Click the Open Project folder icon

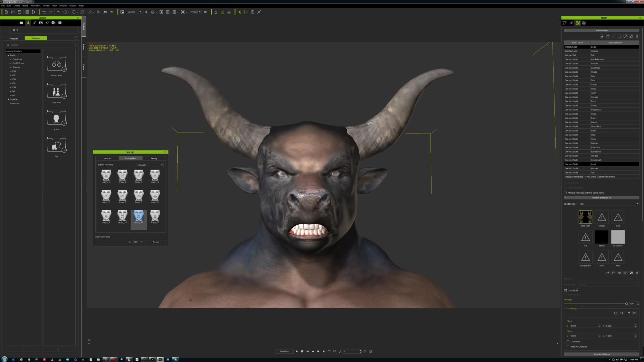pos(13,12)
